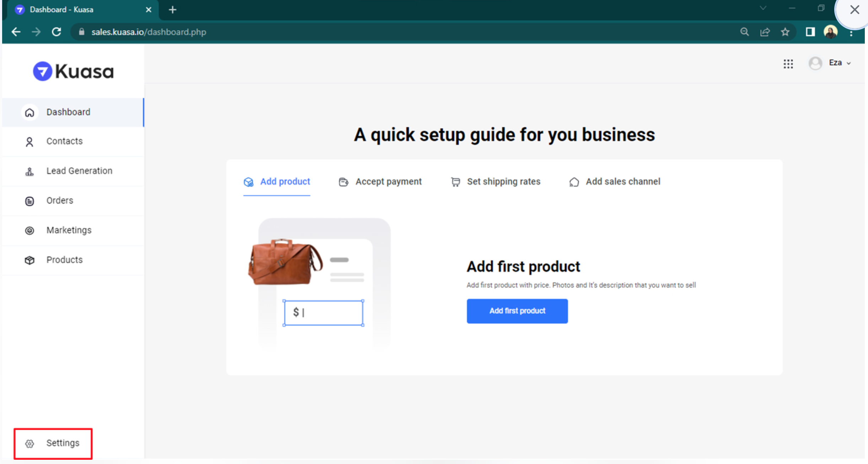Image resolution: width=868 pixels, height=464 pixels.
Task: Click the dollar price field illustration
Action: [323, 313]
